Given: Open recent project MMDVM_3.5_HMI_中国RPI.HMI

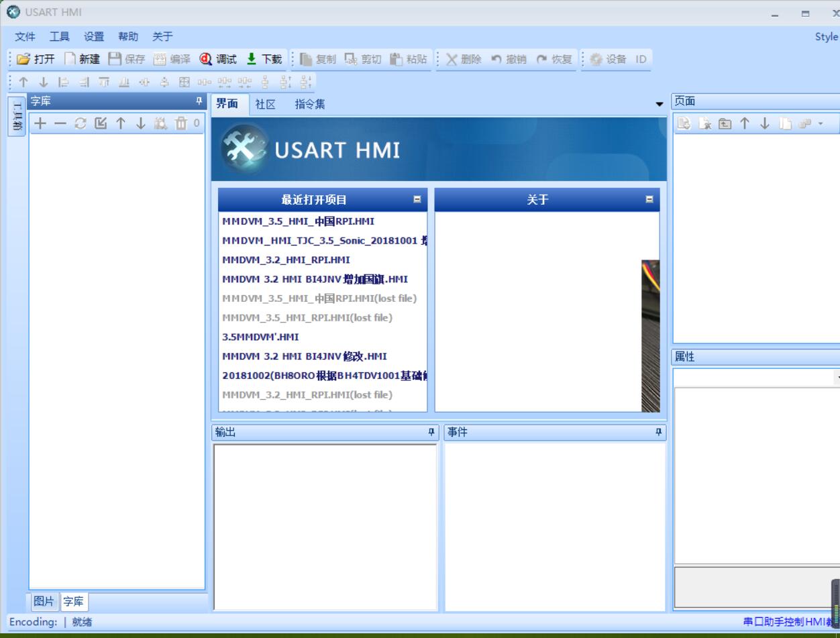Looking at the screenshot, I should coord(299,221).
